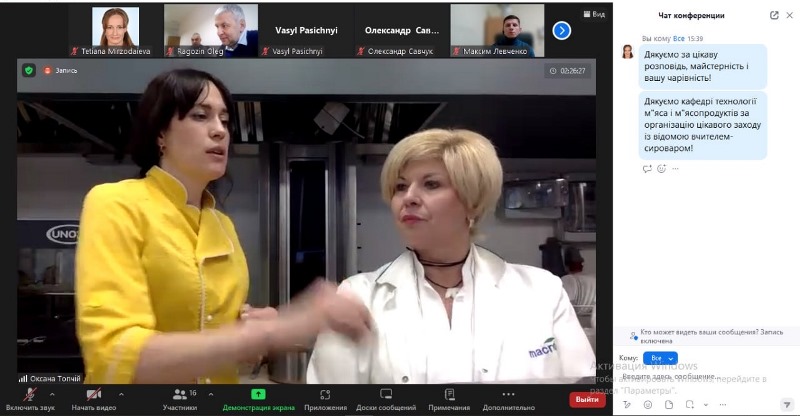Image resolution: width=800 pixels, height=416 pixels.
Task: Open the Приложения apps panel
Action: point(325,395)
